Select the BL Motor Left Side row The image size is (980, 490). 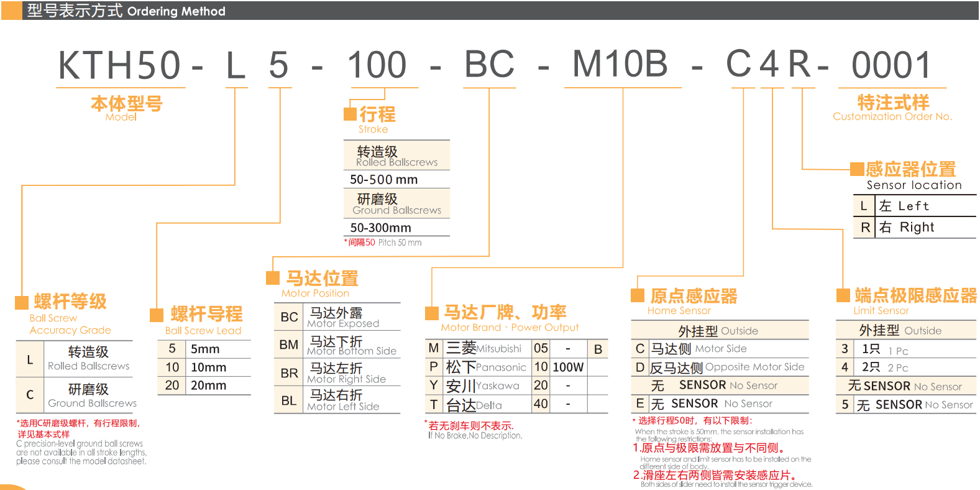point(337,400)
